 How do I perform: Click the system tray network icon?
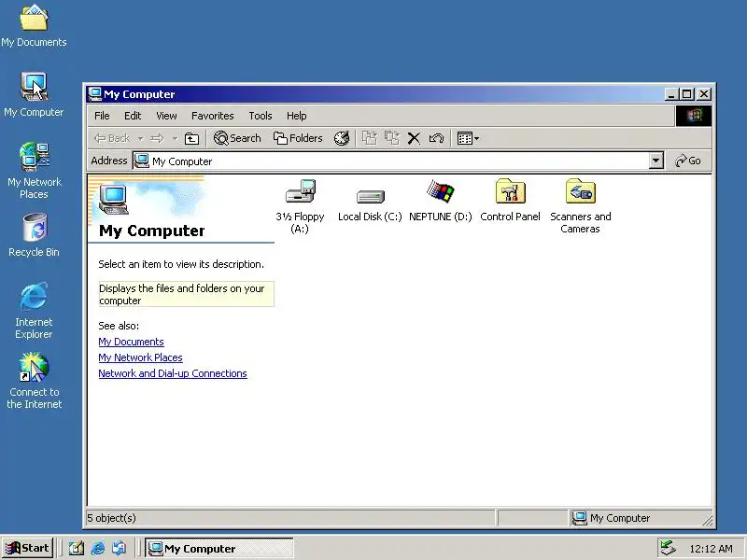tap(668, 548)
